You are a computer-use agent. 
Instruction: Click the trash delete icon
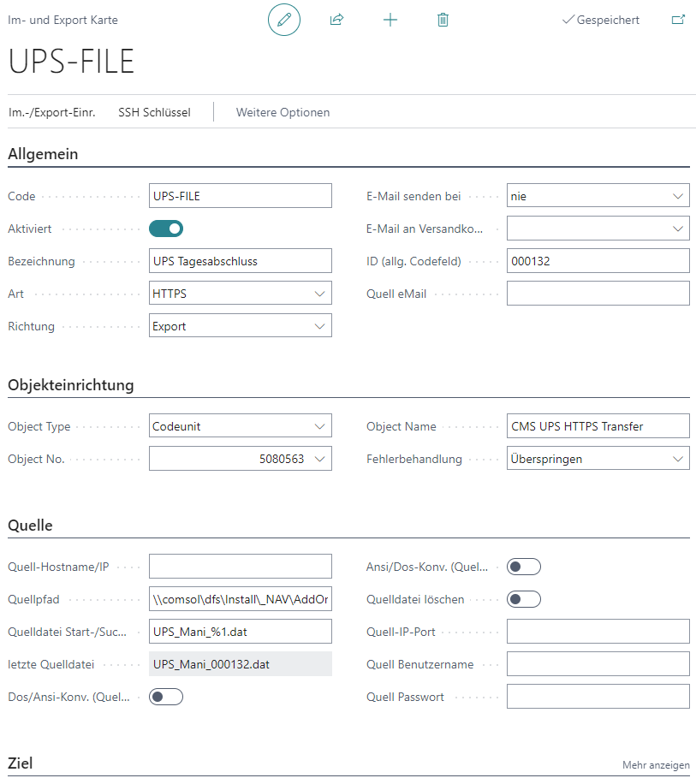click(x=443, y=20)
